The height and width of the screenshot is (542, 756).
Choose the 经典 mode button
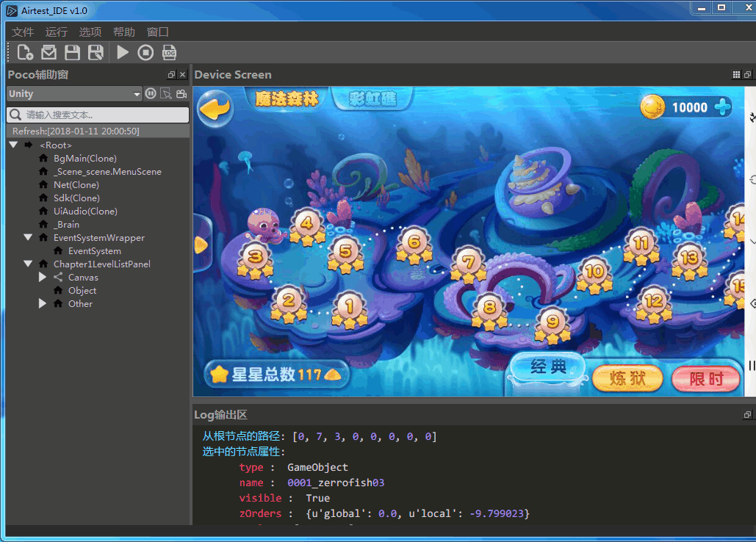tap(548, 367)
